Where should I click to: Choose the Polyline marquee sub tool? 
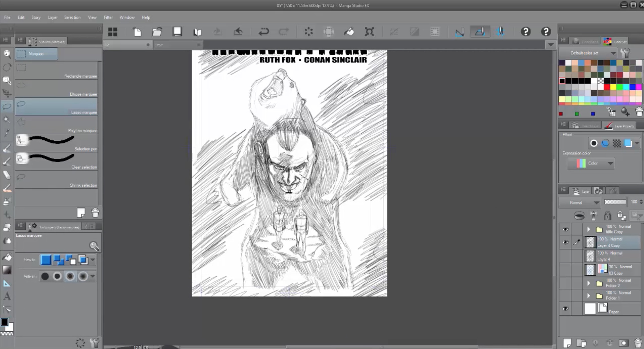click(56, 125)
